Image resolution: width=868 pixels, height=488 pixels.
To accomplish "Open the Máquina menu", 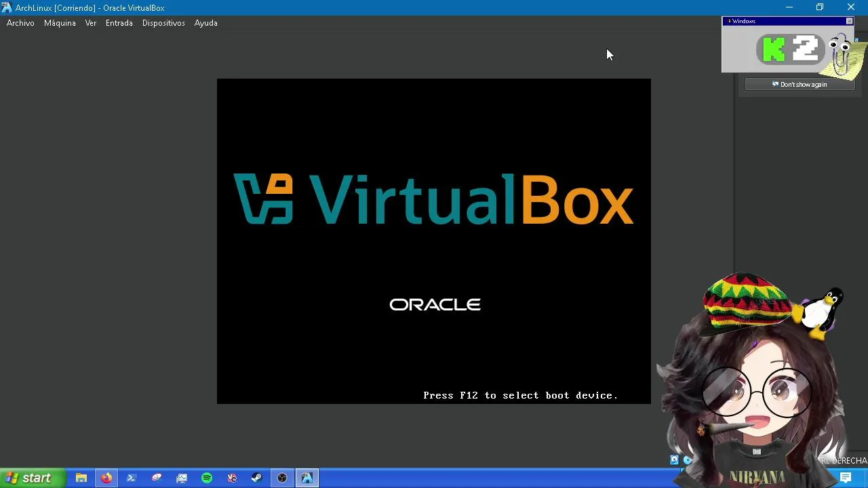I will 60,23.
